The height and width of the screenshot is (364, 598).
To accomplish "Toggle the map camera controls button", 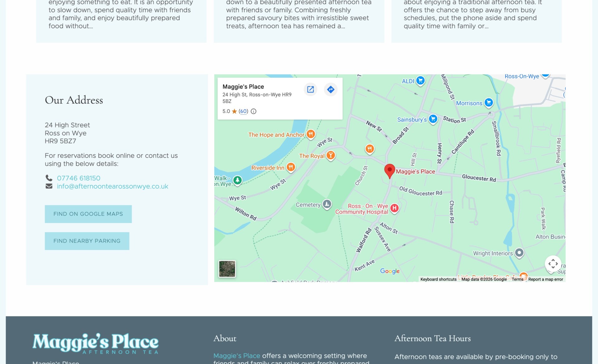I will [x=553, y=264].
